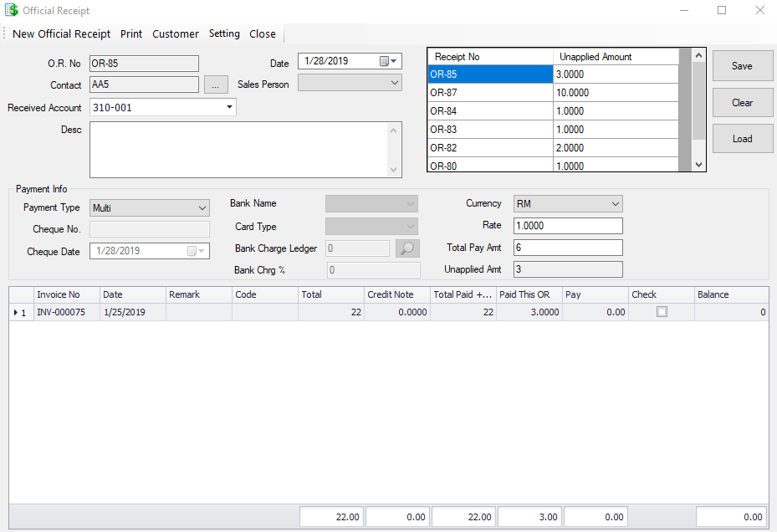Click the Remark column header
Screen dimensions: 777x532
(199, 294)
